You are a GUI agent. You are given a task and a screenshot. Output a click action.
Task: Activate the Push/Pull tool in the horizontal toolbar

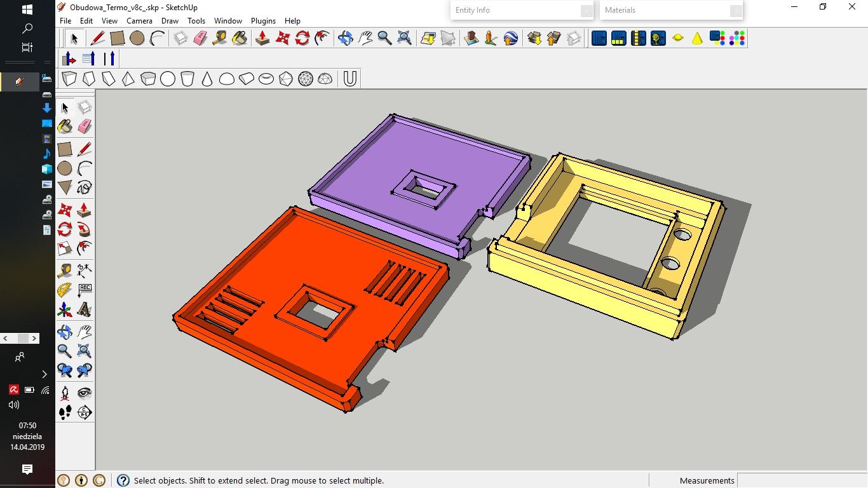[x=262, y=38]
